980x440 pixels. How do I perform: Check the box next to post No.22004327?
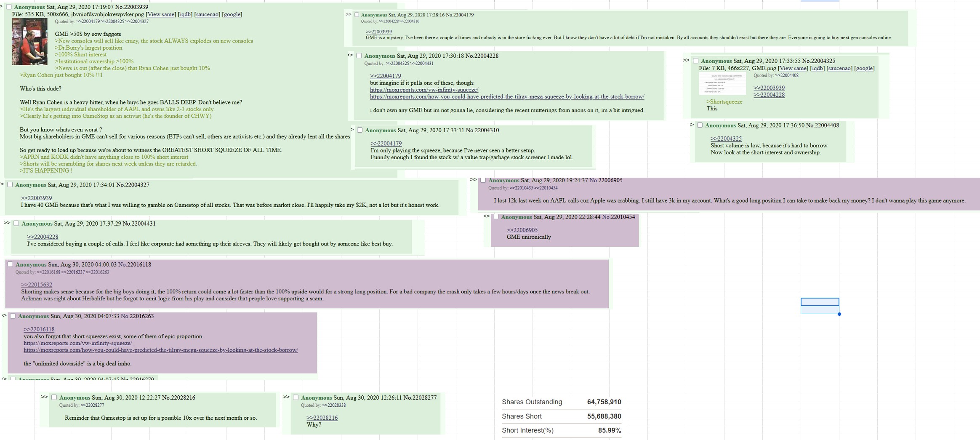click(10, 184)
